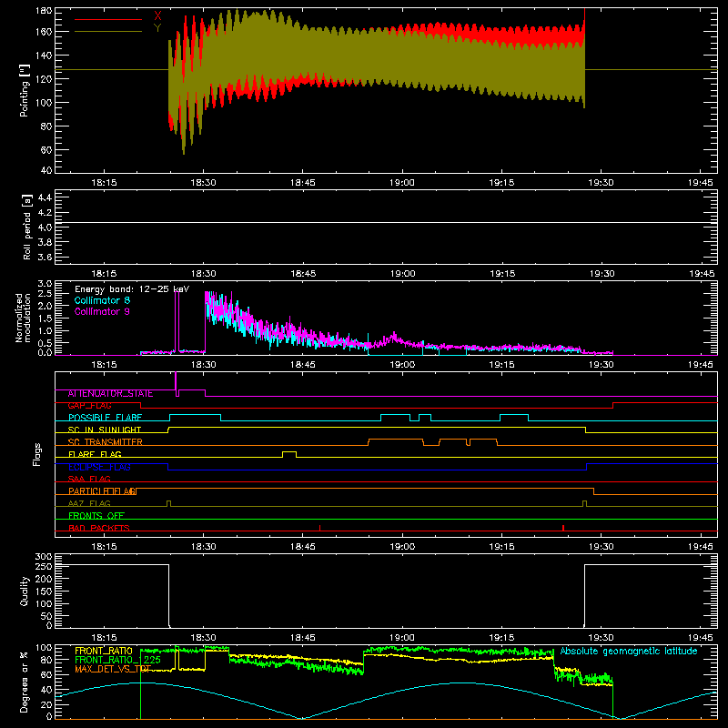Click the 19:00 label under the Pointing plot

tap(402, 183)
